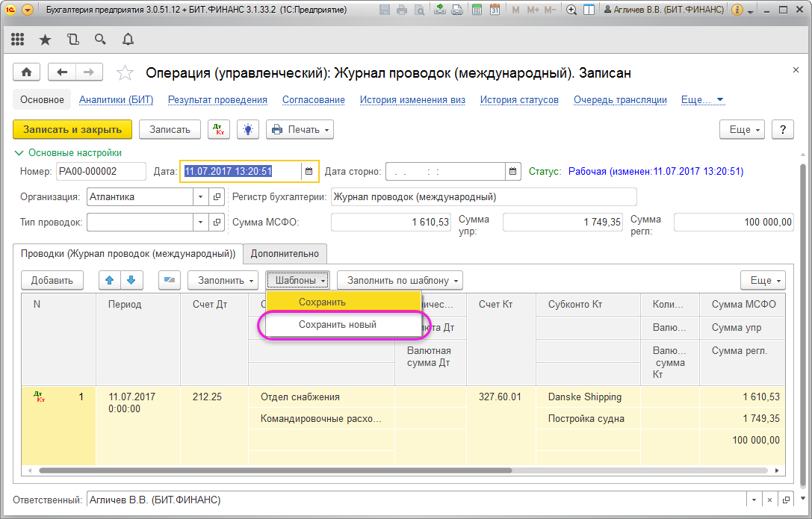Click the Home page icon
The image size is (812, 519).
tap(27, 72)
